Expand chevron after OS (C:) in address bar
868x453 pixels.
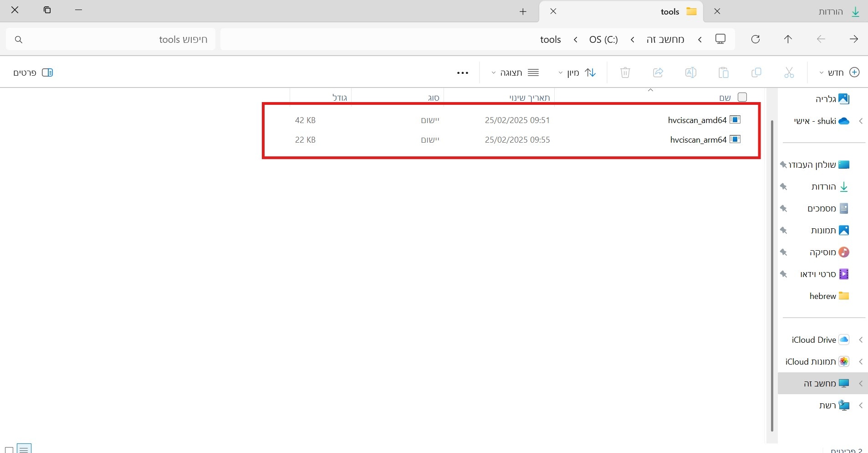click(x=576, y=40)
